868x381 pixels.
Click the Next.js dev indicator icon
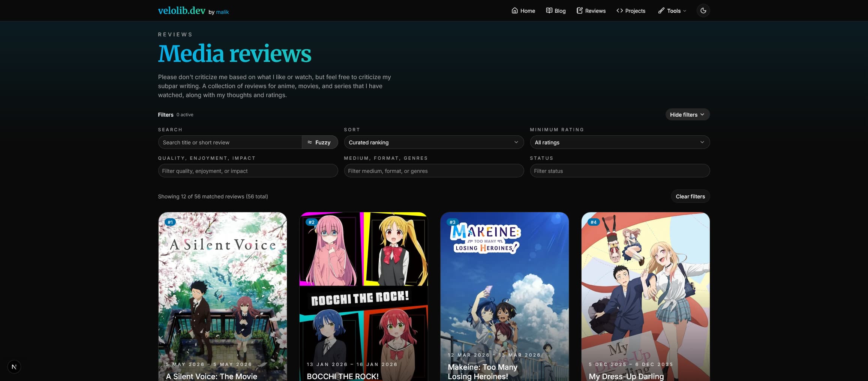[x=14, y=367]
